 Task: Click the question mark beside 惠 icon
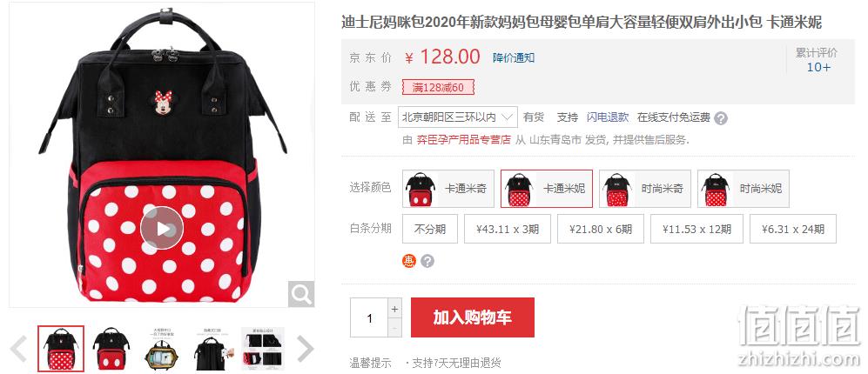(427, 261)
